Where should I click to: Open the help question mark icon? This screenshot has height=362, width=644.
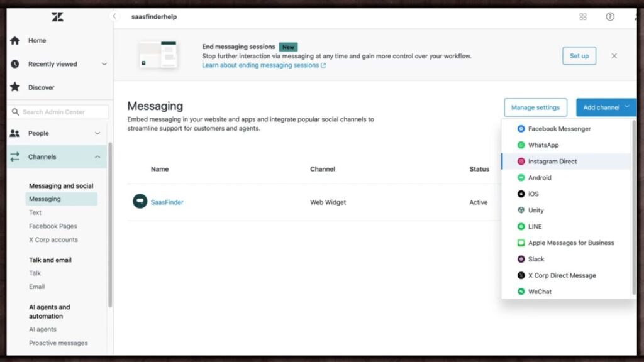click(x=610, y=17)
